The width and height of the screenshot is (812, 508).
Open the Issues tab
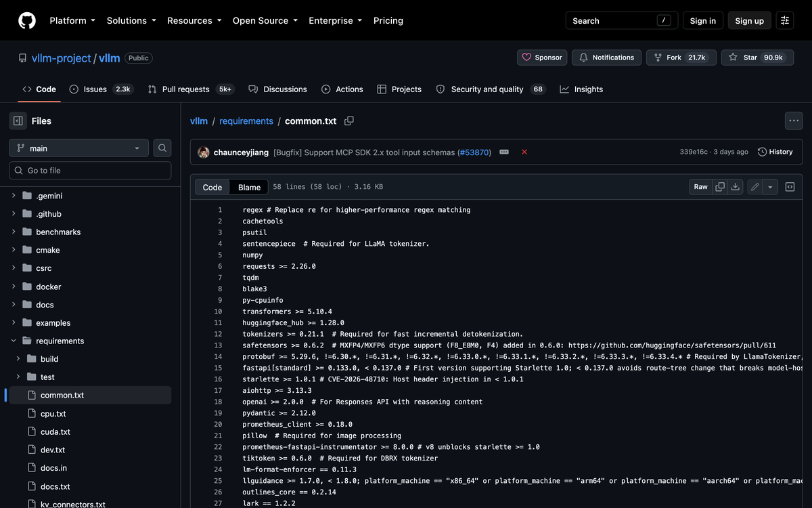point(101,89)
